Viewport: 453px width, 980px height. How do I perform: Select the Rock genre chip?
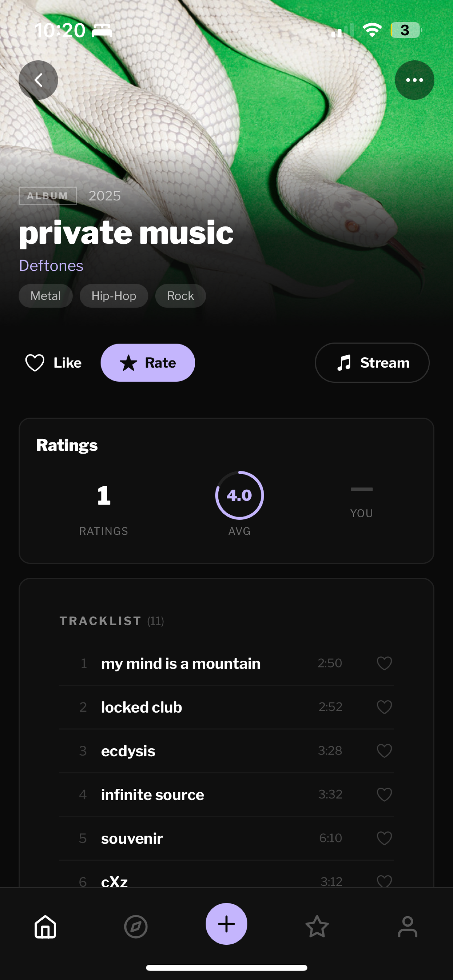[x=180, y=296]
